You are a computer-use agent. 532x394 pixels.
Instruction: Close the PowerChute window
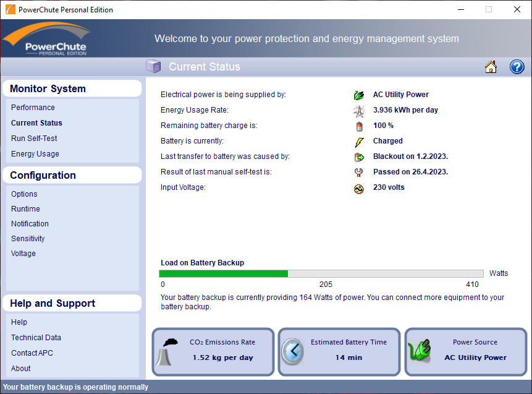517,9
